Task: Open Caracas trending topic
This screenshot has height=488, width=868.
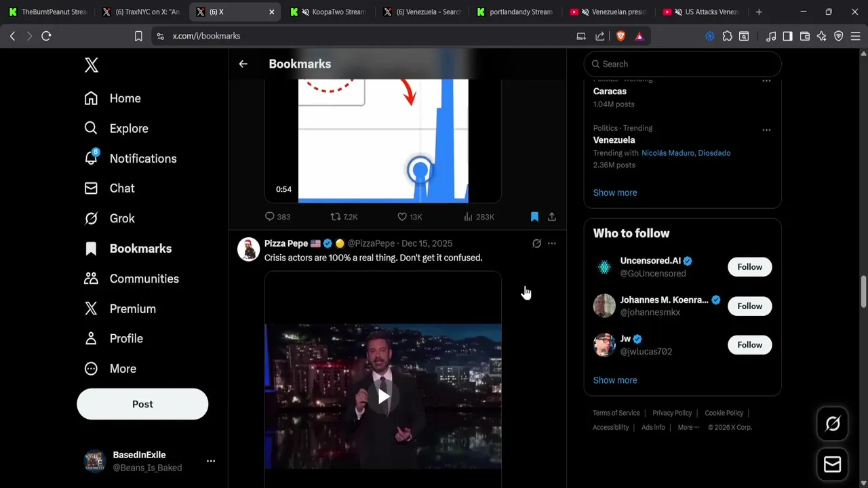Action: pyautogui.click(x=610, y=91)
